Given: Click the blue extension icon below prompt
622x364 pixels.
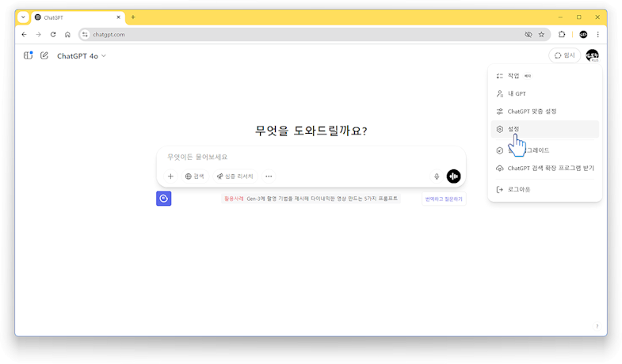Looking at the screenshot, I should pyautogui.click(x=163, y=199).
